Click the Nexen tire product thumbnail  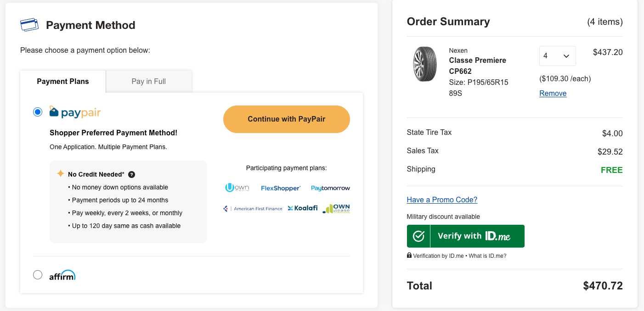[x=424, y=64]
